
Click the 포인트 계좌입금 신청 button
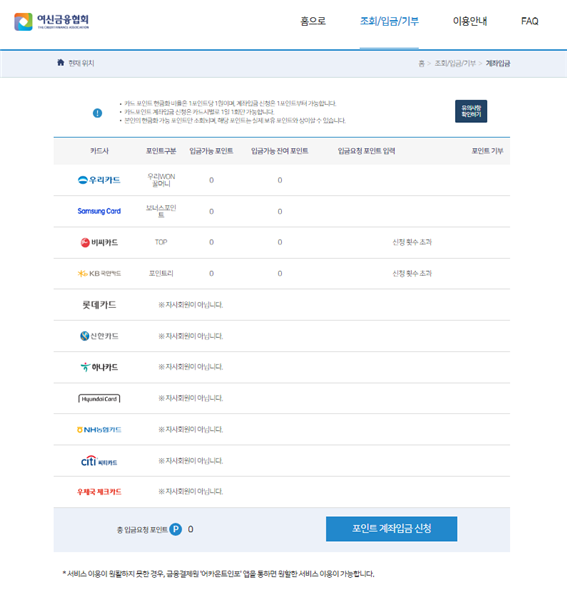391,529
